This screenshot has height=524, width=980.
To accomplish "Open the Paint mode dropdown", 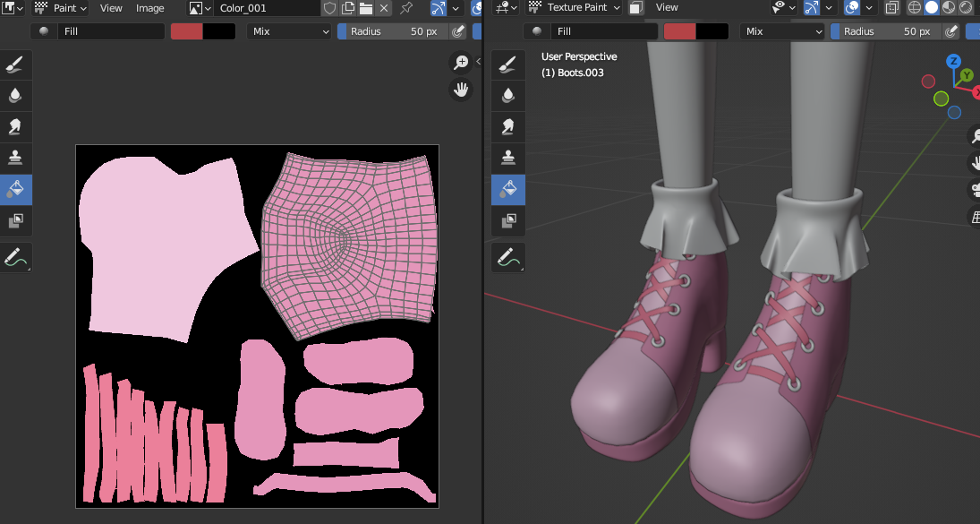I will pos(60,8).
